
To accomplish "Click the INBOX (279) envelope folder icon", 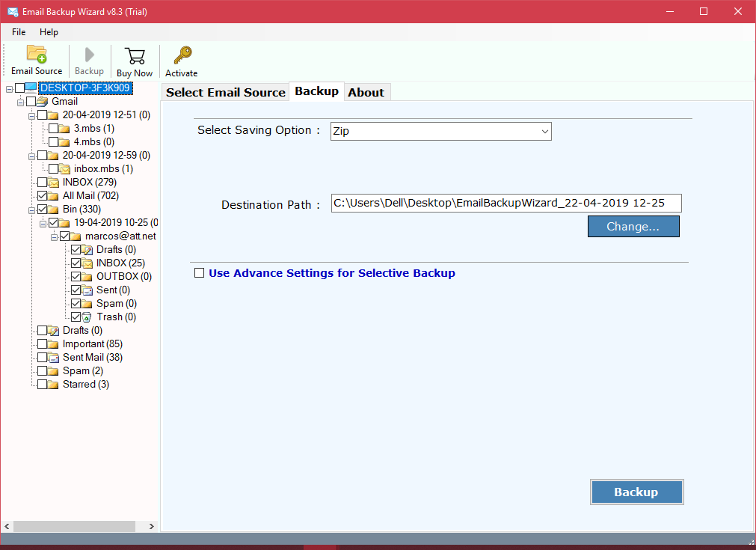I will [x=54, y=183].
